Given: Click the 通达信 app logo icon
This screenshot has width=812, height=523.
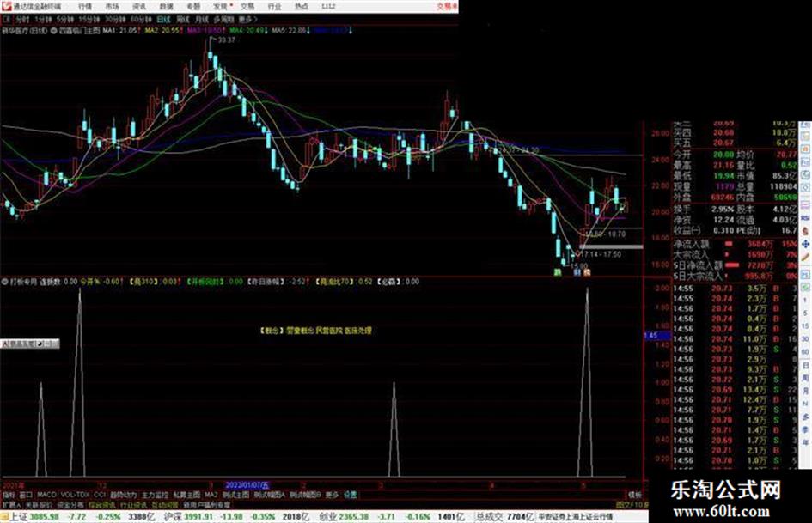Looking at the screenshot, I should pyautogui.click(x=6, y=7).
